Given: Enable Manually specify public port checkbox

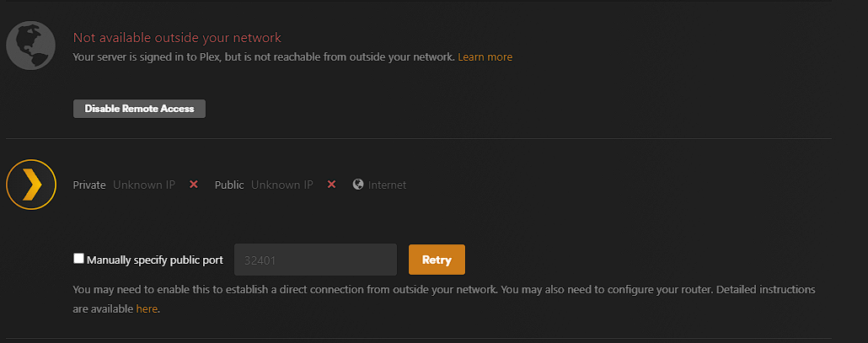Looking at the screenshot, I should pos(78,259).
